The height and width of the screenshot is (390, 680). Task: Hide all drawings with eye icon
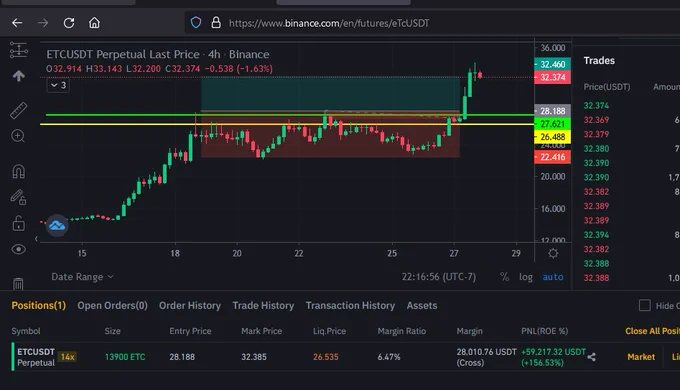click(x=18, y=249)
